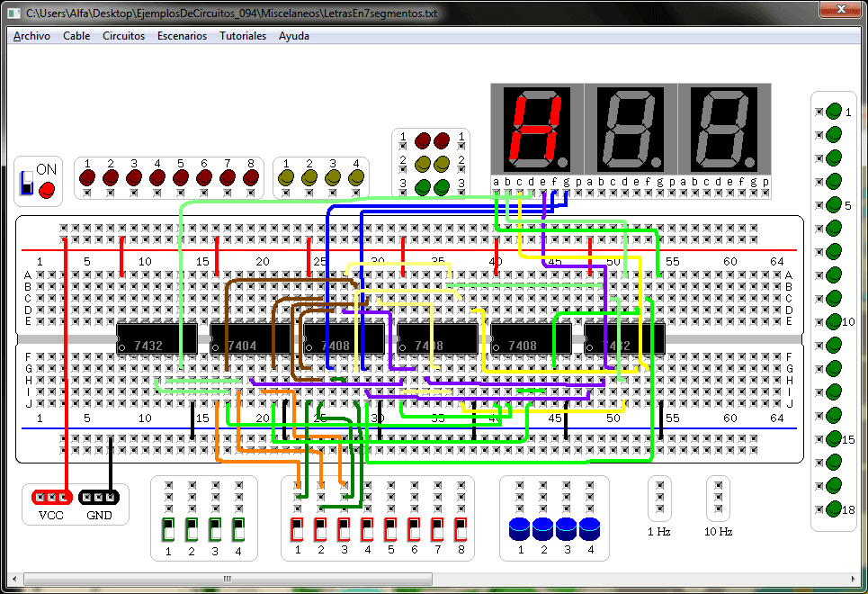
Task: Open the Ayuda menu
Action: [x=294, y=36]
